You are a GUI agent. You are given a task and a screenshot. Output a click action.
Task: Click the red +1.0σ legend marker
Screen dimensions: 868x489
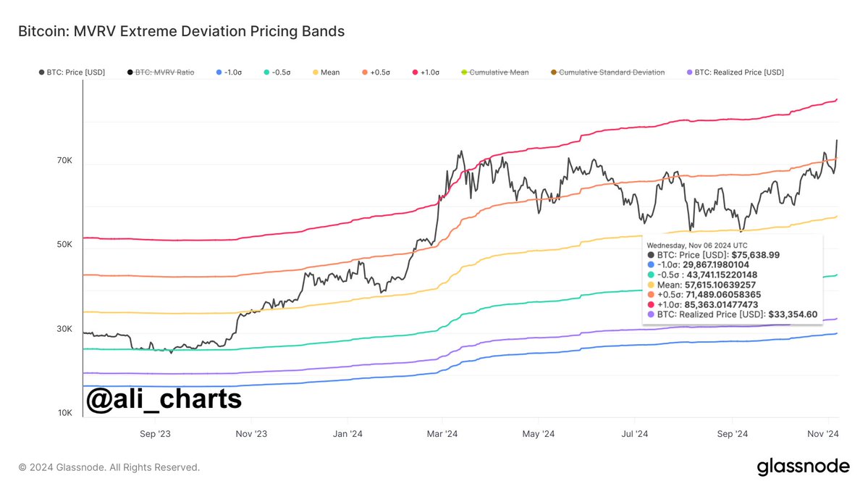[x=416, y=72]
